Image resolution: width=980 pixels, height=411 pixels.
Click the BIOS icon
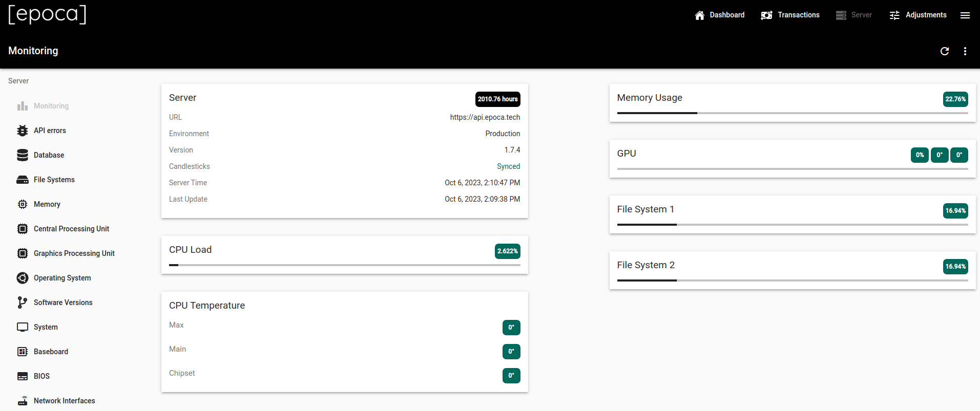23,376
